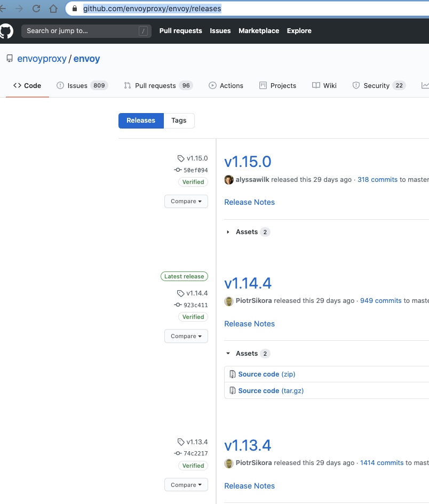This screenshot has width=429, height=504.
Task: Switch to the Code tab
Action: point(27,85)
